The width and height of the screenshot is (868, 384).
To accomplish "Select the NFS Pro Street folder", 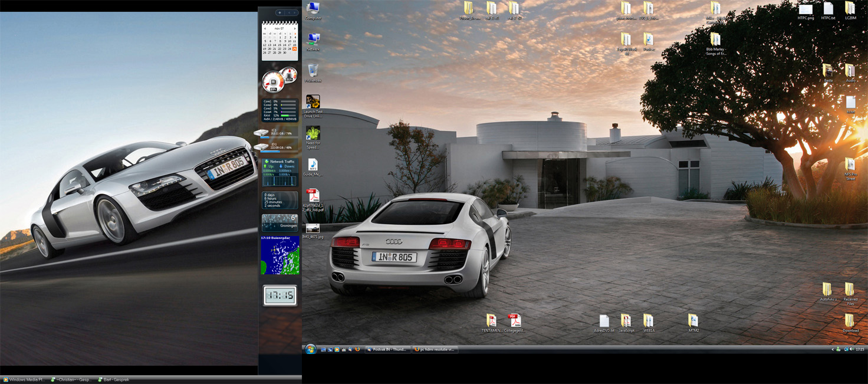I will (850, 169).
